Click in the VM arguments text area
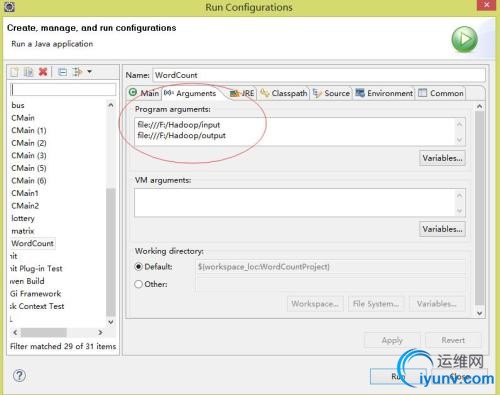 [295, 202]
